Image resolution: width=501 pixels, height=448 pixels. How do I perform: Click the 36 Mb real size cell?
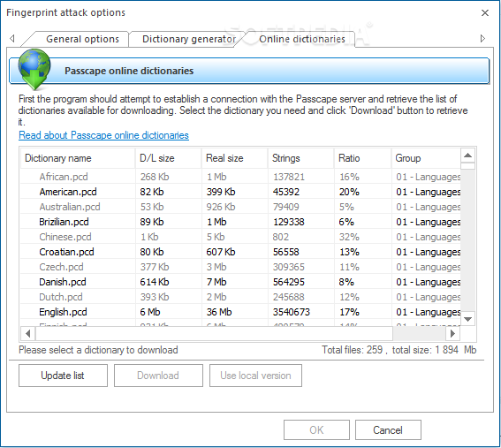point(219,312)
